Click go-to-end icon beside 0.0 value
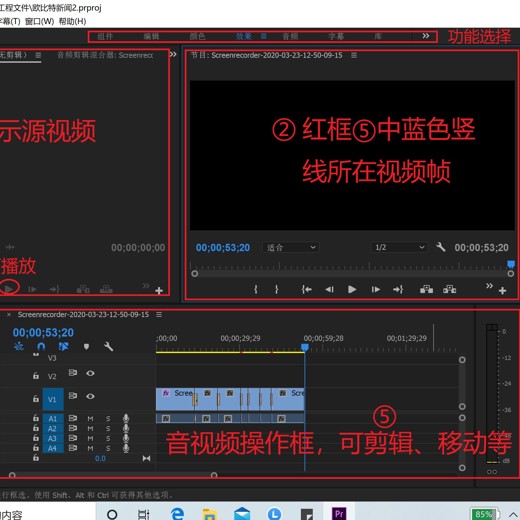 pyautogui.click(x=146, y=458)
